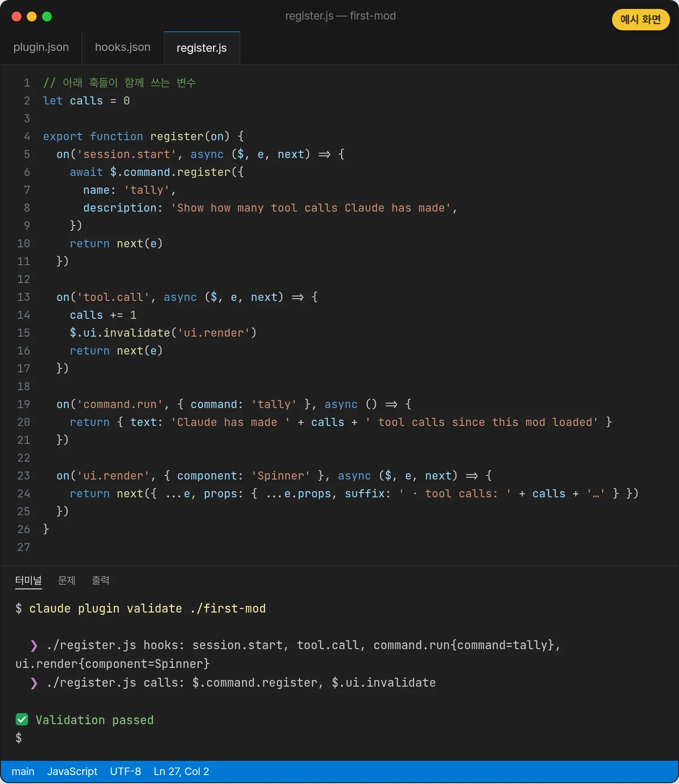Switch to the plugin.json tab
The width and height of the screenshot is (679, 784).
[41, 47]
